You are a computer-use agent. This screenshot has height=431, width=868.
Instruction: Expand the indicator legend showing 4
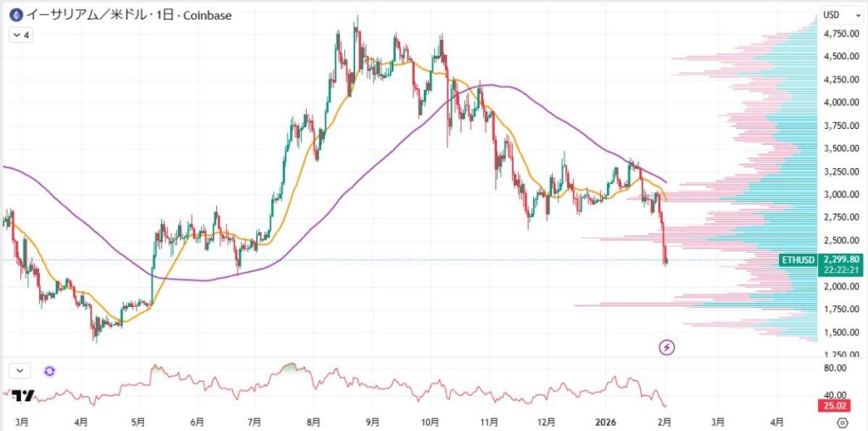click(x=20, y=36)
